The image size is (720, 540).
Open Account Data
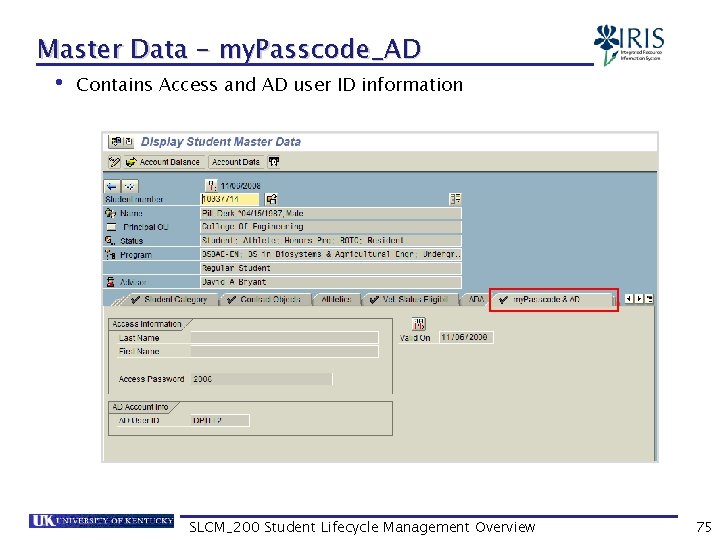(236, 162)
